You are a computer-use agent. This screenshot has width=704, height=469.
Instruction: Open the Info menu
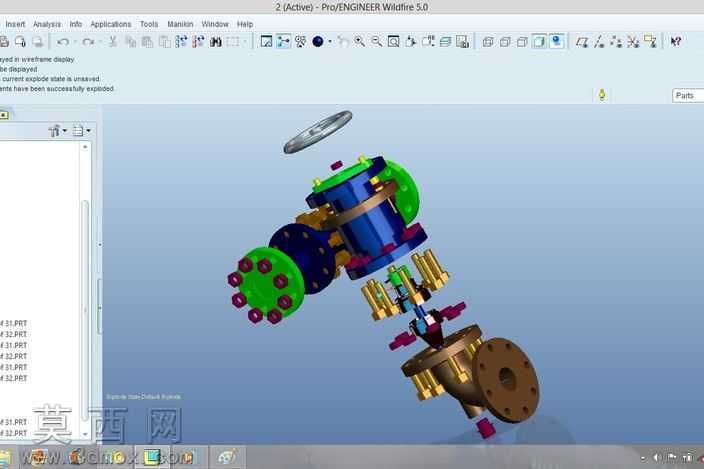(75, 24)
